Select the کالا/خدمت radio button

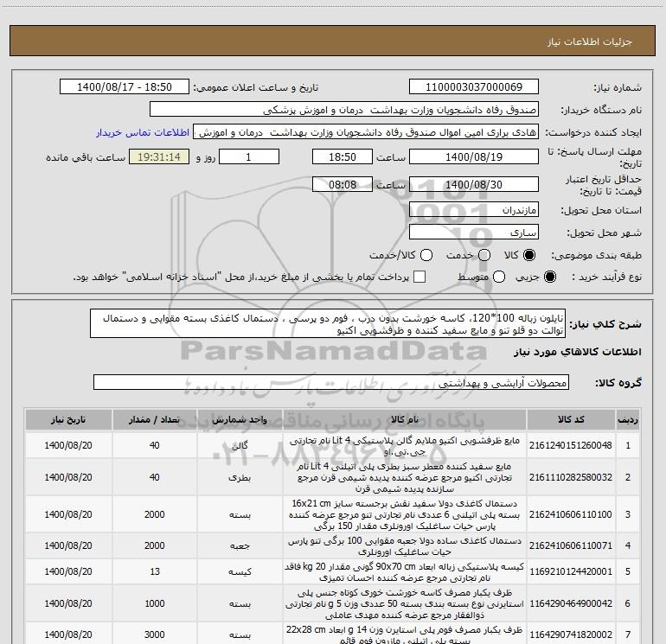426,255
